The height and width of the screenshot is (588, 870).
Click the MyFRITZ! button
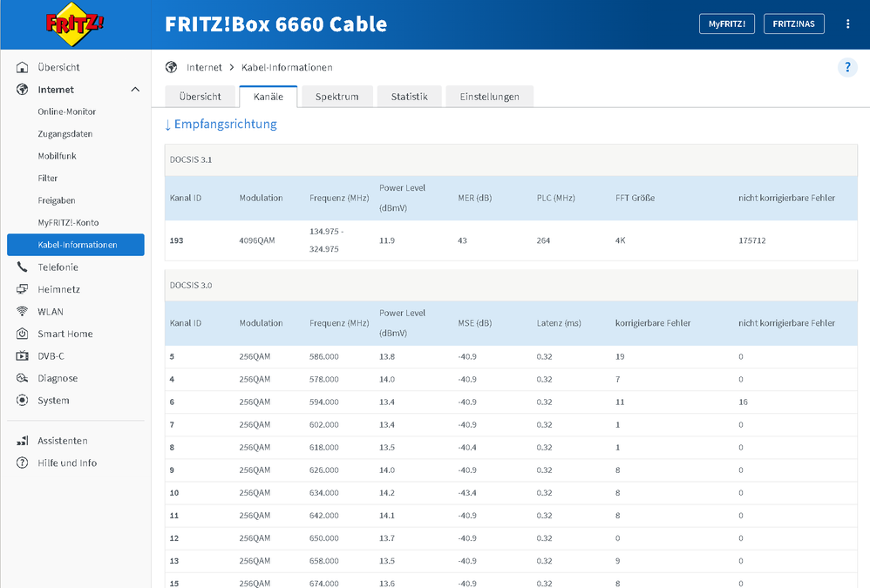pyautogui.click(x=726, y=24)
